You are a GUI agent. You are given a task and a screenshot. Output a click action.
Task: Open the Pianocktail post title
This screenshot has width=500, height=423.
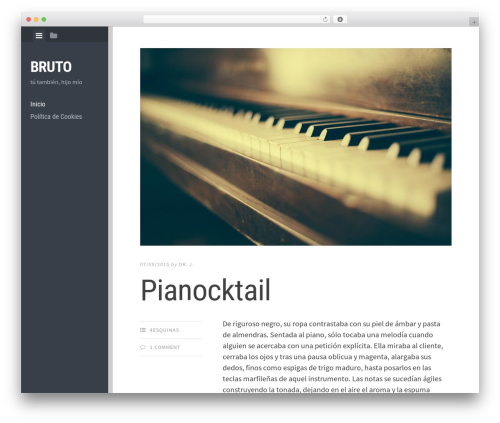pos(205,290)
